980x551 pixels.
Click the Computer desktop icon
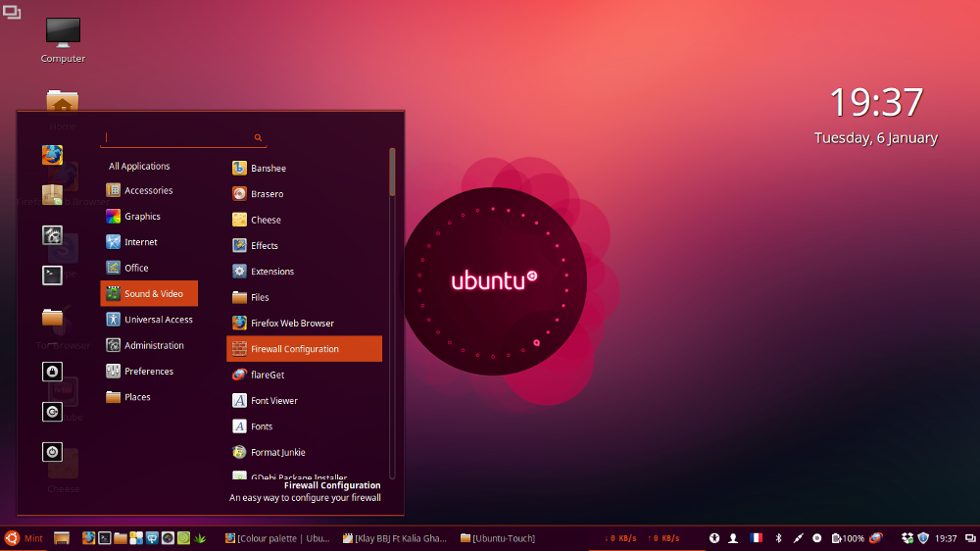(63, 40)
